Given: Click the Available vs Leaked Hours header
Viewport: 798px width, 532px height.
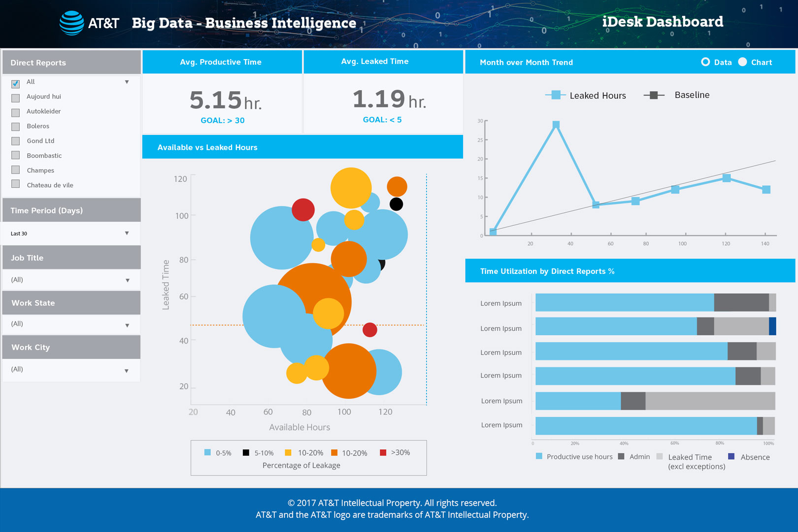Looking at the screenshot, I should coord(207,147).
